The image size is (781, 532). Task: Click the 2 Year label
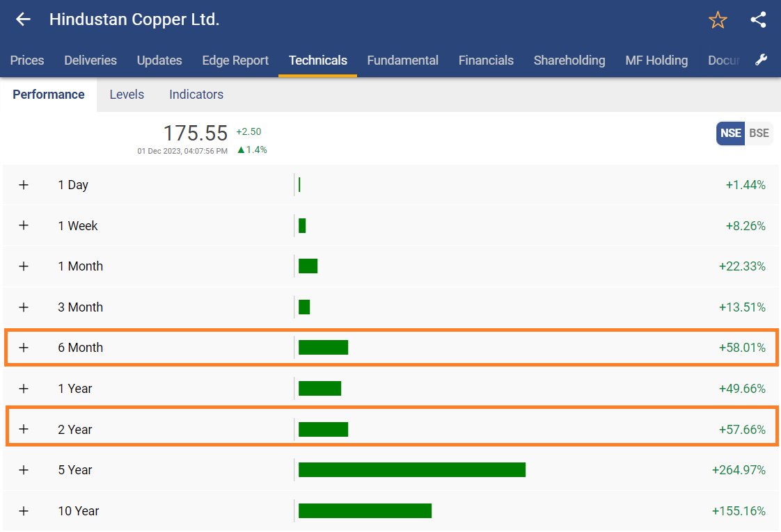point(74,430)
